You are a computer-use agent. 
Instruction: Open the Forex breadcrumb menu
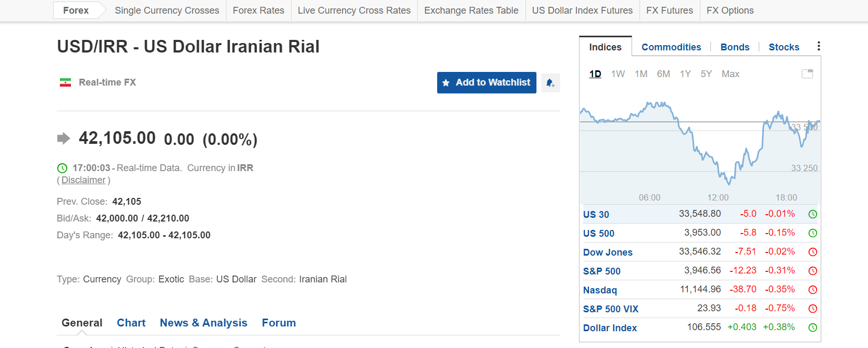[76, 10]
